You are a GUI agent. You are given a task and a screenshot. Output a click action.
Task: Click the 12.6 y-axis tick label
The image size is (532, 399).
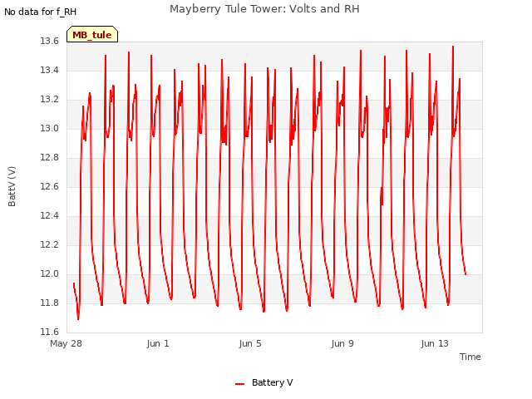(x=50, y=186)
